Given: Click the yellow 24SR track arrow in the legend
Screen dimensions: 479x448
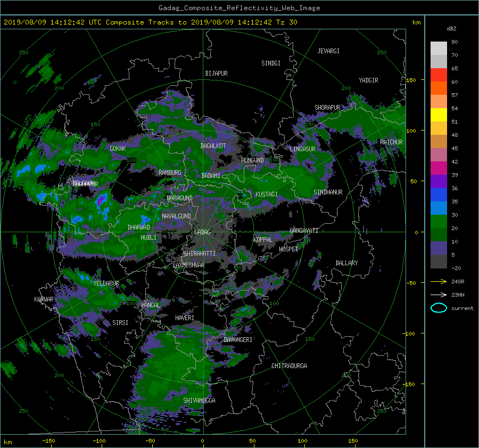Looking at the screenshot, I should (x=439, y=281).
